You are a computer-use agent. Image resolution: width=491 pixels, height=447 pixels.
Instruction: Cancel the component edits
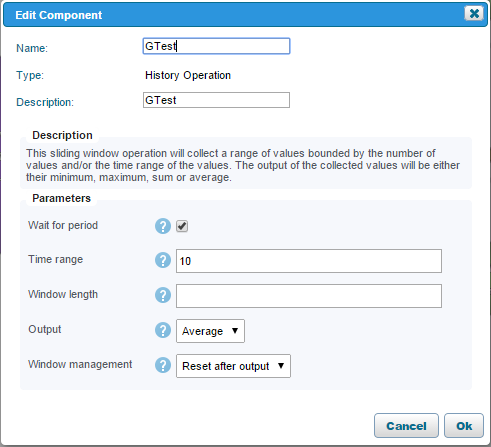click(406, 426)
